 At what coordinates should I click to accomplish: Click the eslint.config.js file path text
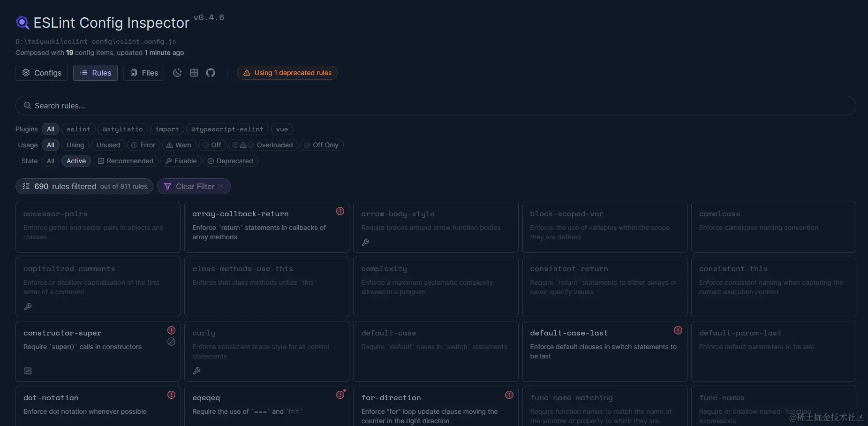tap(96, 41)
